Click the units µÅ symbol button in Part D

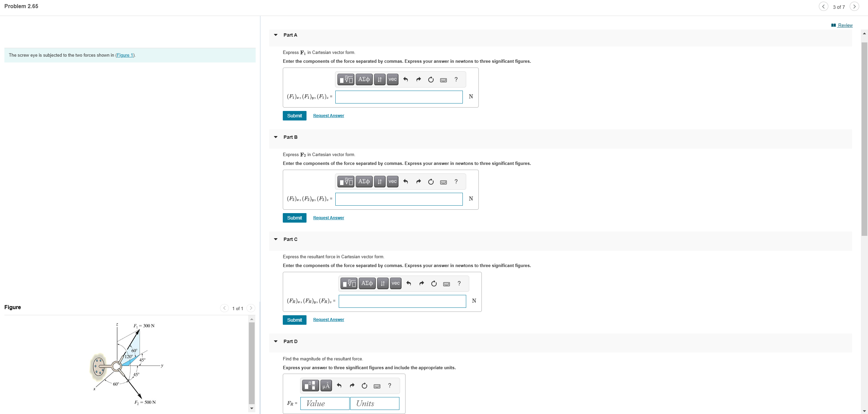(x=326, y=386)
